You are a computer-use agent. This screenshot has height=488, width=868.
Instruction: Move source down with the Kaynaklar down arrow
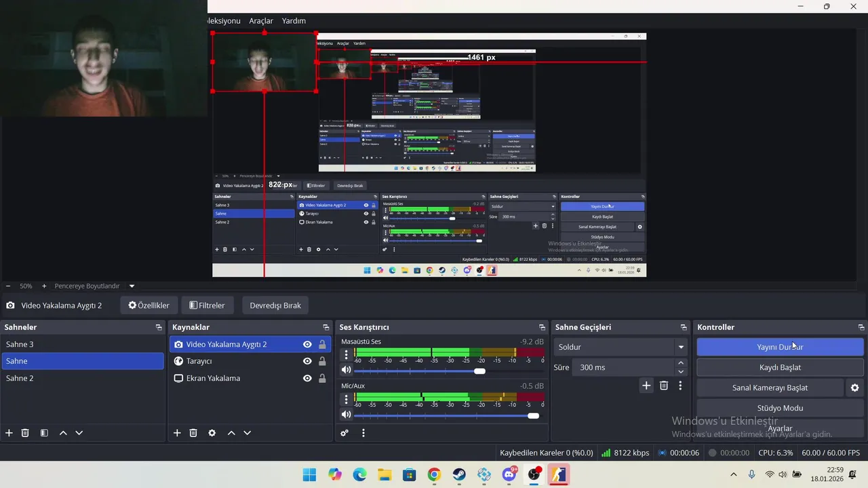pyautogui.click(x=248, y=433)
